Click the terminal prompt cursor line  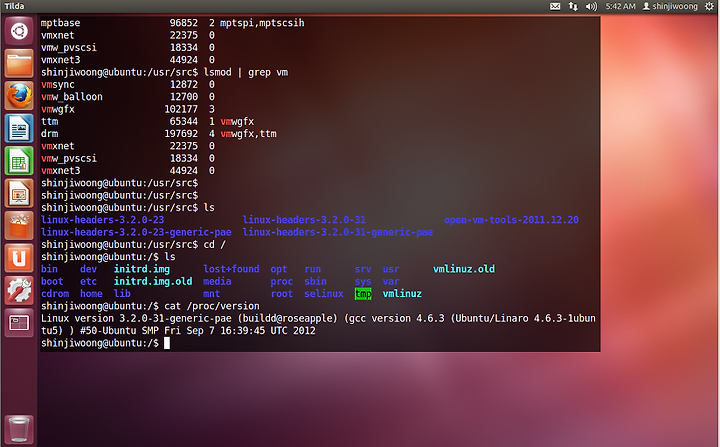pyautogui.click(x=106, y=343)
